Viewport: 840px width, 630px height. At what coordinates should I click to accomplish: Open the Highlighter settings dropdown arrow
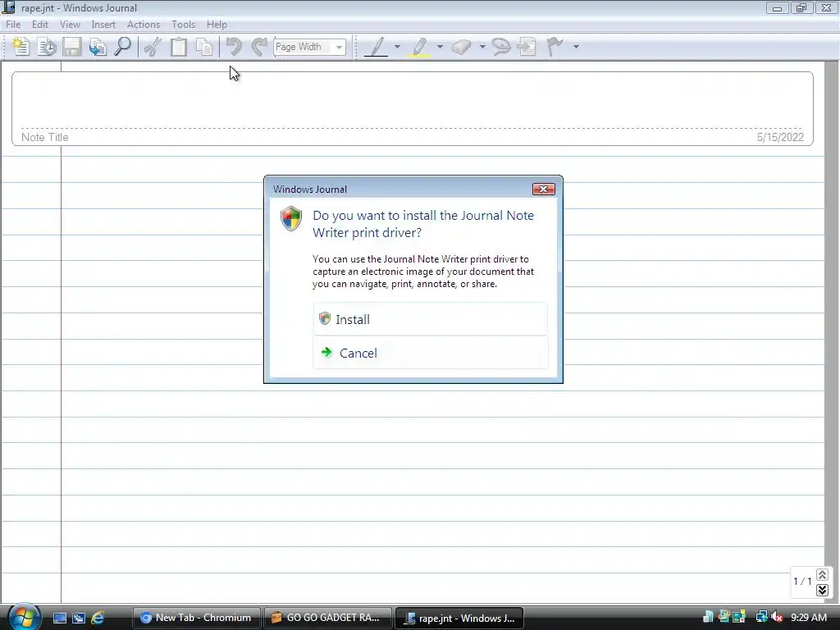click(x=440, y=47)
